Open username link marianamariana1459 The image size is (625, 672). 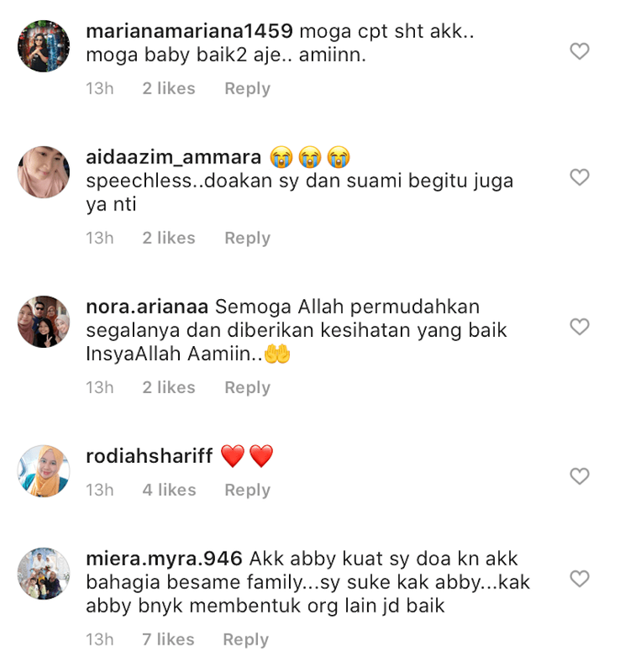189,31
